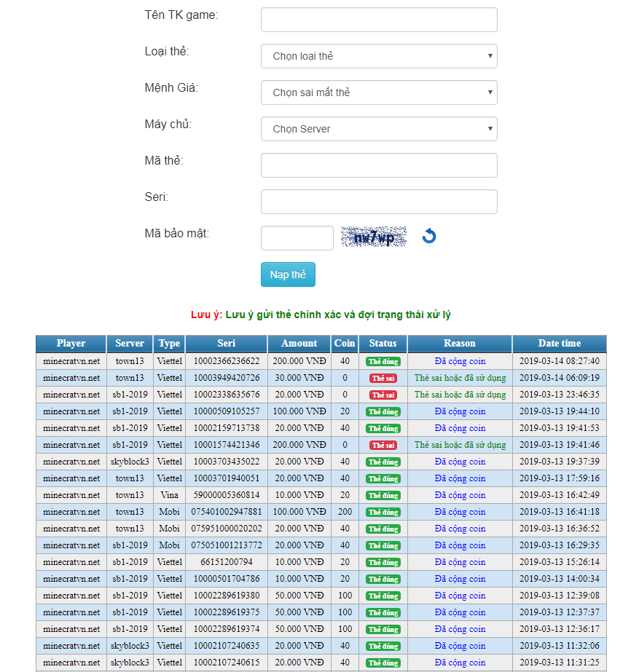Click date cell 2019-03-13 17:59:16

pyautogui.click(x=560, y=478)
